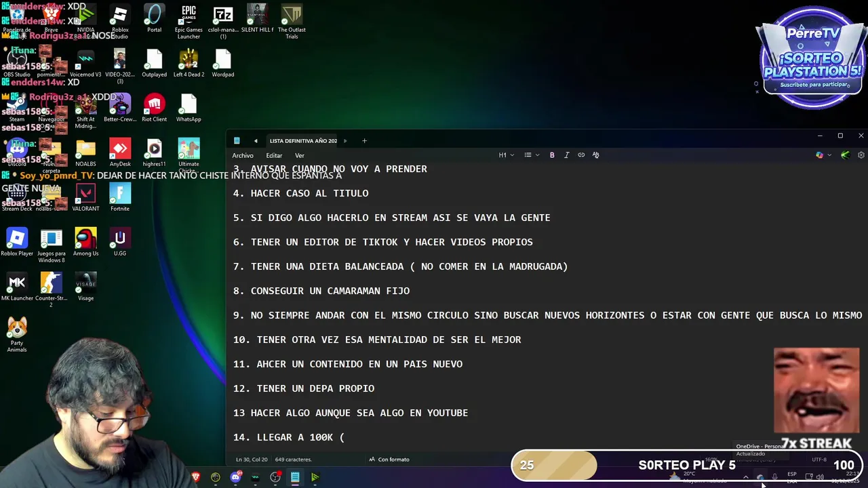This screenshot has width=868, height=488.
Task: Click 'Ln 30, Col 20' in status bar
Action: pos(252,460)
